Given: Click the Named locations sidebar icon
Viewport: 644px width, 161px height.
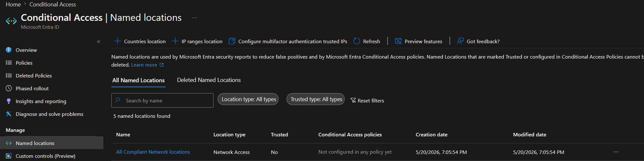Looking at the screenshot, I should [x=9, y=143].
